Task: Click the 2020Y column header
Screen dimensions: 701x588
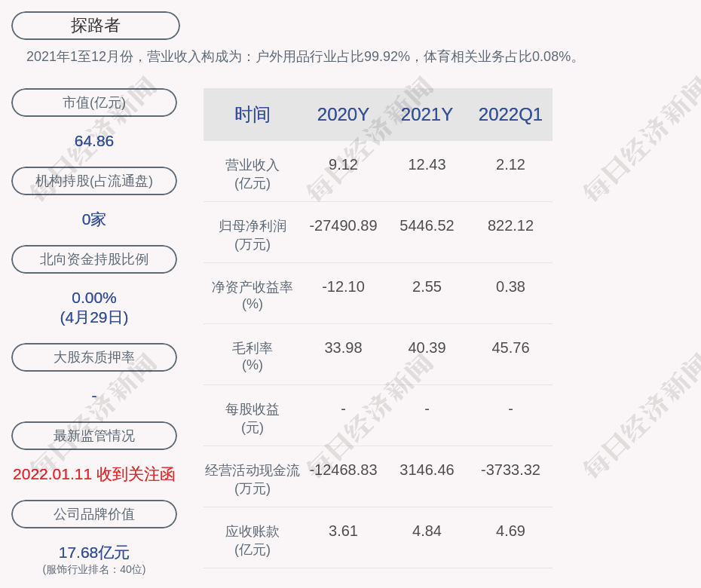Action: (343, 115)
